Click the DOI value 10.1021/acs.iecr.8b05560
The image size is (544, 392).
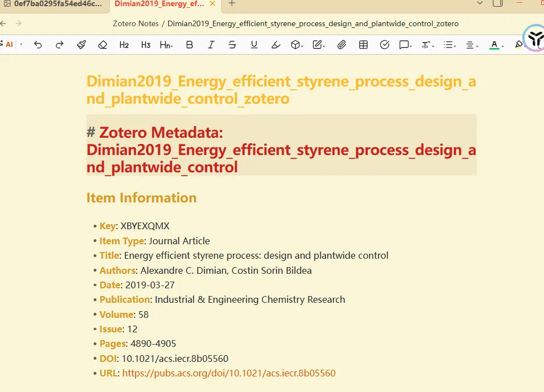pyautogui.click(x=175, y=359)
